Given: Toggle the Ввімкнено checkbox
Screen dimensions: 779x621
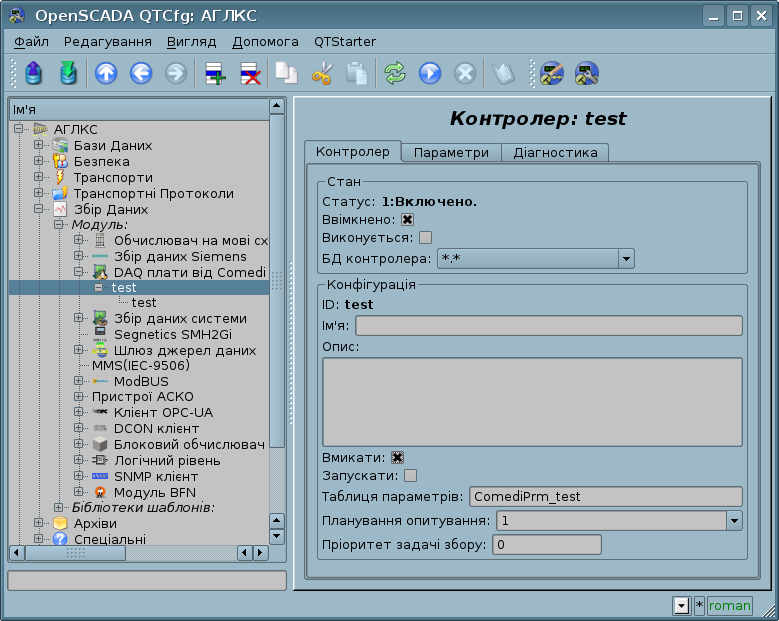Looking at the screenshot, I should coord(407,220).
